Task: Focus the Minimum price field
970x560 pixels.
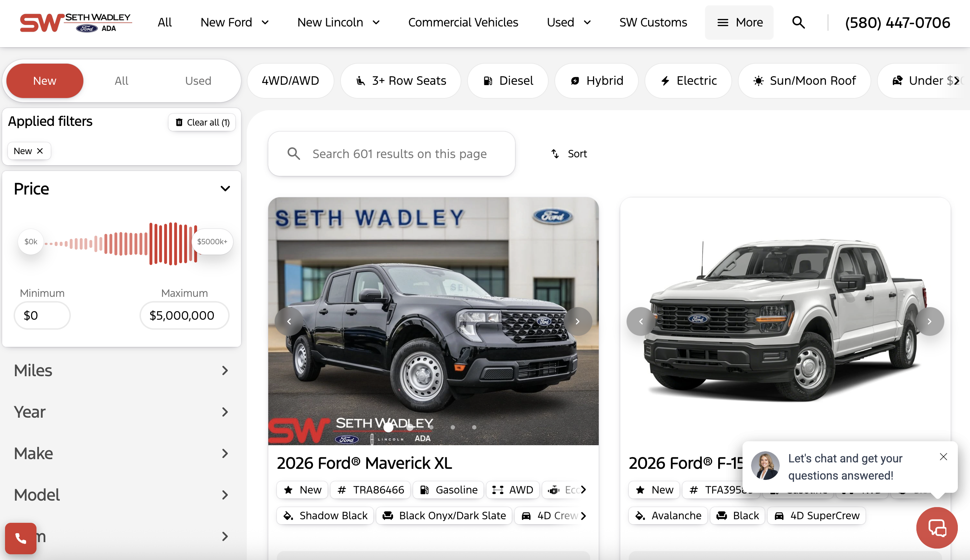Action: pyautogui.click(x=42, y=315)
